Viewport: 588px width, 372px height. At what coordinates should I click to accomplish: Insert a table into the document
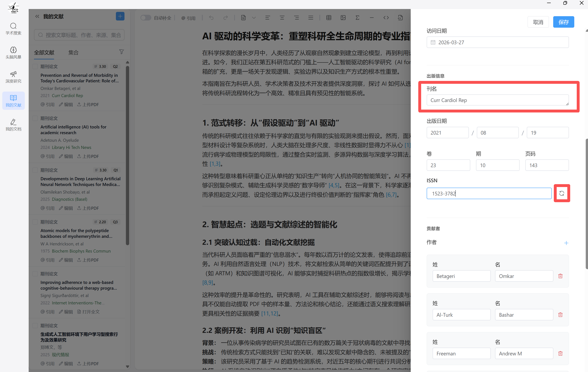[x=329, y=17]
